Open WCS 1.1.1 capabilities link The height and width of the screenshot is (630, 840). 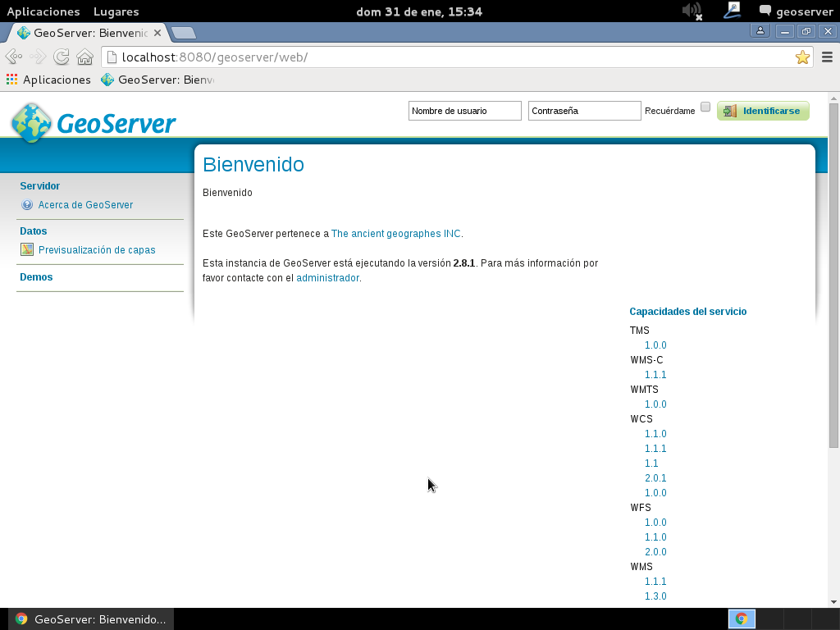[655, 449]
